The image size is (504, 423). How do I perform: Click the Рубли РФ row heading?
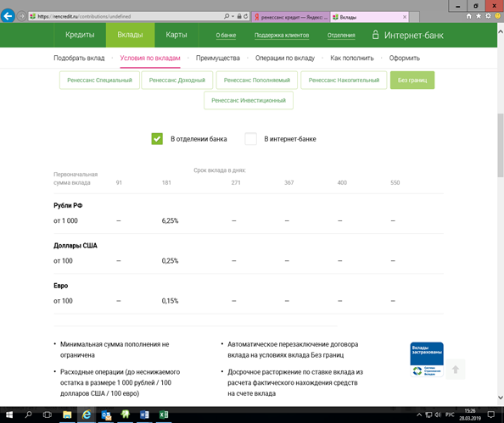tap(68, 205)
